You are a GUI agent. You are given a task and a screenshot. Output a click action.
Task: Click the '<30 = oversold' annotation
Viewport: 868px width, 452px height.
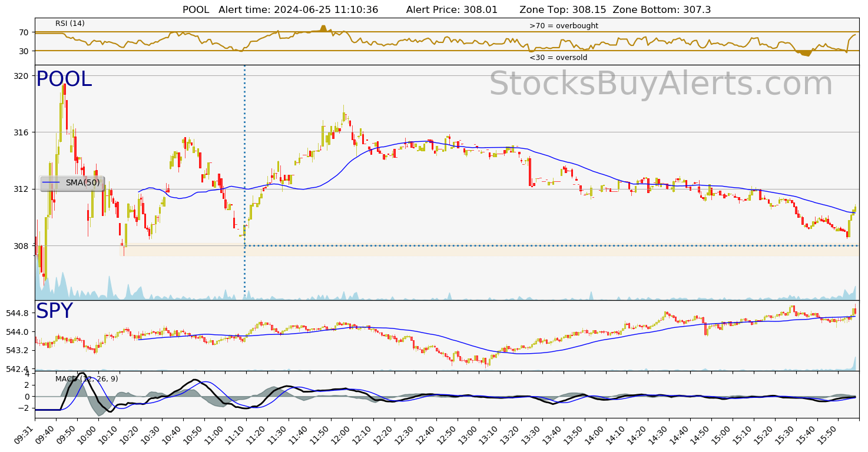click(x=558, y=58)
